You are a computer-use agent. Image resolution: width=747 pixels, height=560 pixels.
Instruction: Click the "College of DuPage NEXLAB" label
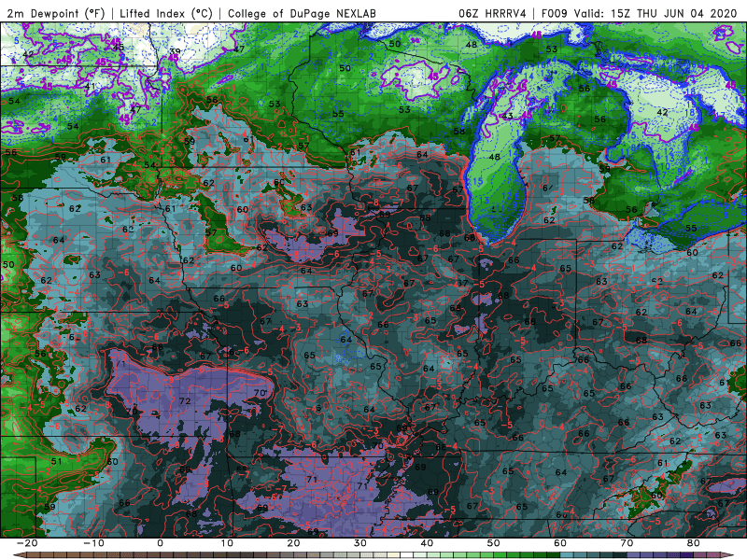(302, 14)
